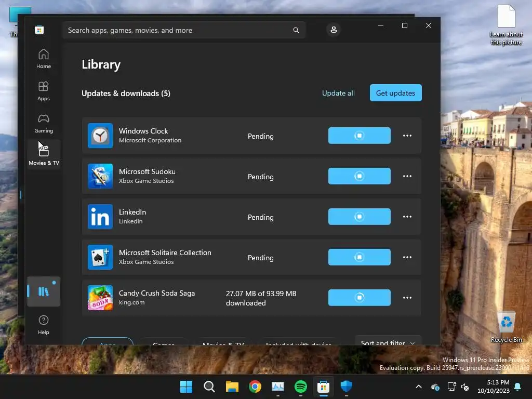Open Spotify from the taskbar
This screenshot has height=399, width=532.
301,387
